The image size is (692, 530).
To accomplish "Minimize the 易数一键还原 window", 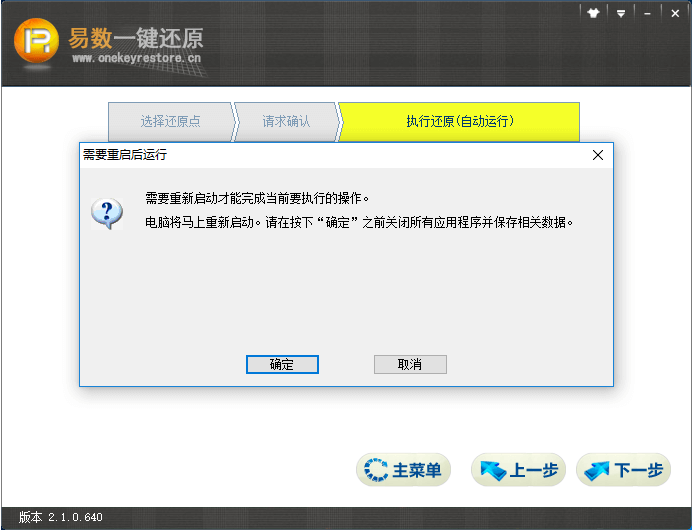I will [x=648, y=13].
